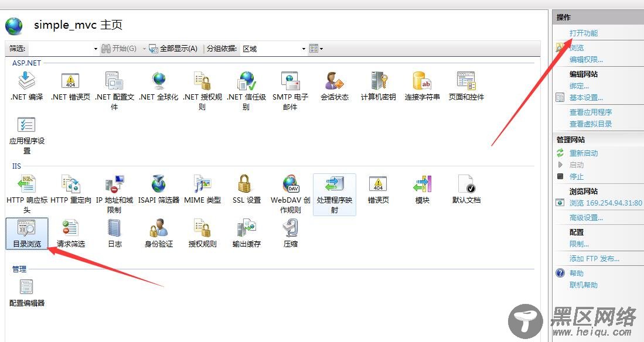
Task: Expand the 筛选 dropdown arrow
Action: point(96,49)
